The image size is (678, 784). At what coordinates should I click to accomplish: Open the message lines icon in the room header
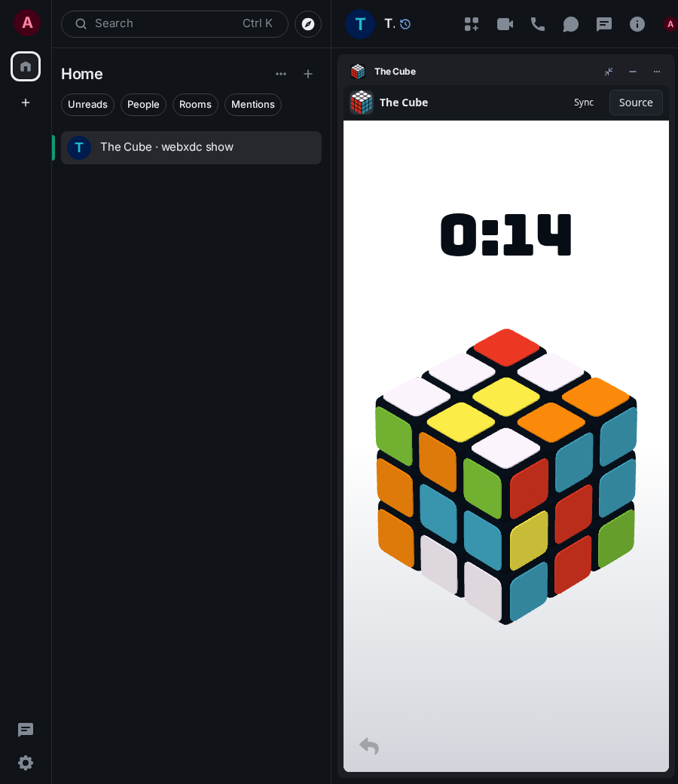pyautogui.click(x=604, y=24)
